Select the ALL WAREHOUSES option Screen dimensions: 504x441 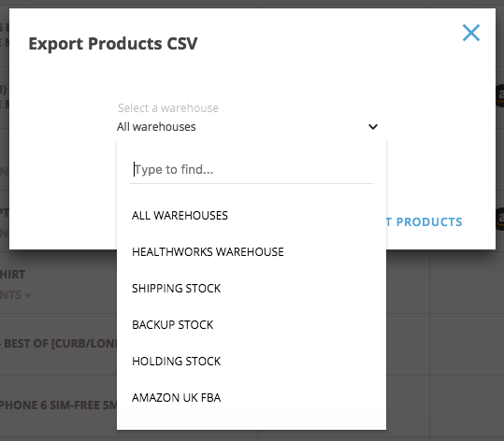point(180,216)
